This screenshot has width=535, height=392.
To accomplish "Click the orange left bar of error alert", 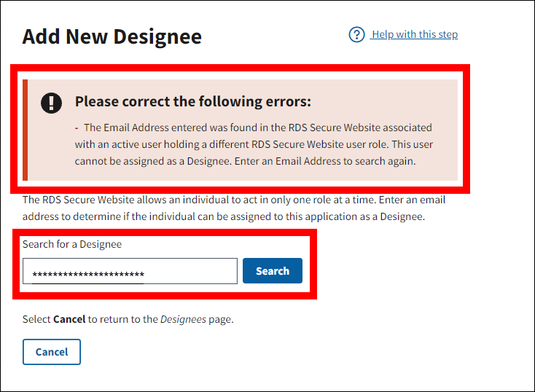I will 25,130.
